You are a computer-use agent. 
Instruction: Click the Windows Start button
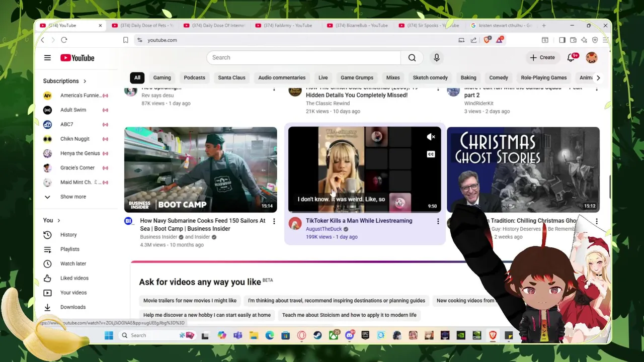pyautogui.click(x=109, y=335)
